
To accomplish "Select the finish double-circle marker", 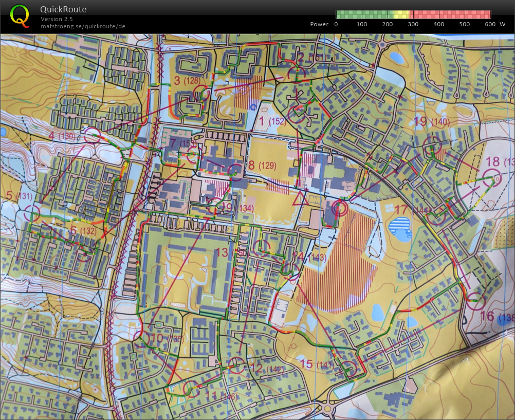I will (x=339, y=208).
